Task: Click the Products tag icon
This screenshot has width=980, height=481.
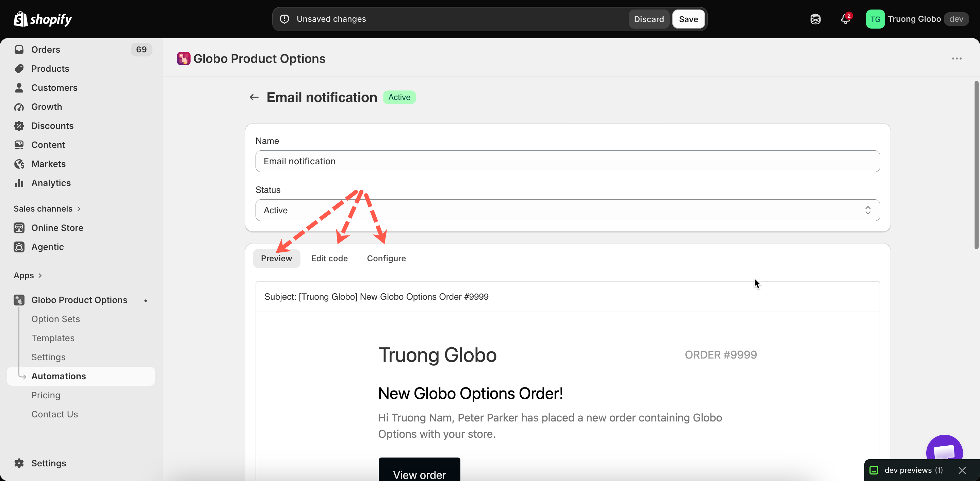Action: (x=19, y=68)
